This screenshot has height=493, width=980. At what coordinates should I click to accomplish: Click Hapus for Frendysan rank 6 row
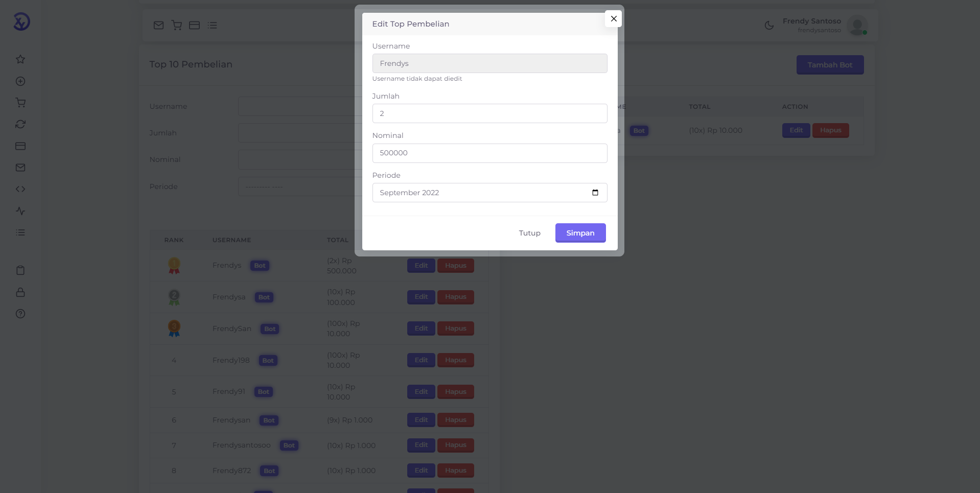[x=455, y=420]
